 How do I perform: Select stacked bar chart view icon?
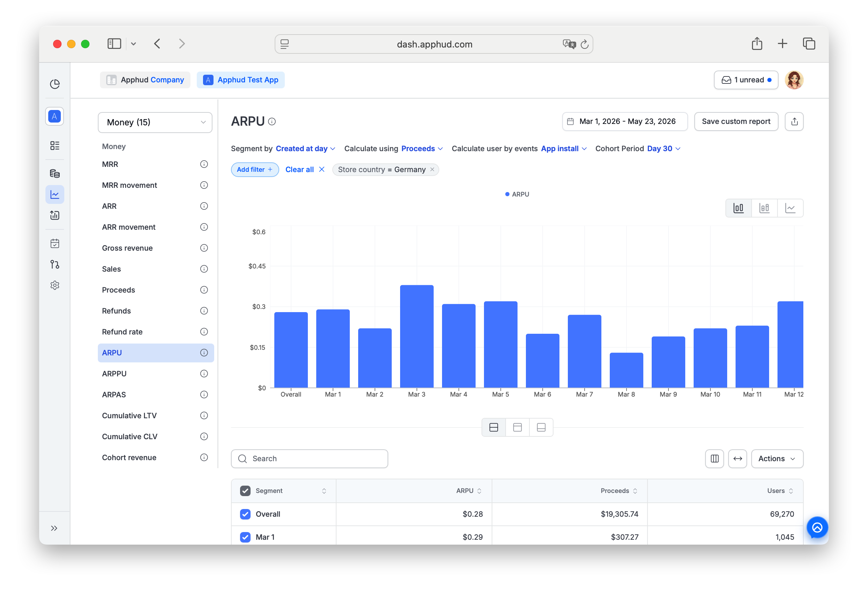[764, 208]
